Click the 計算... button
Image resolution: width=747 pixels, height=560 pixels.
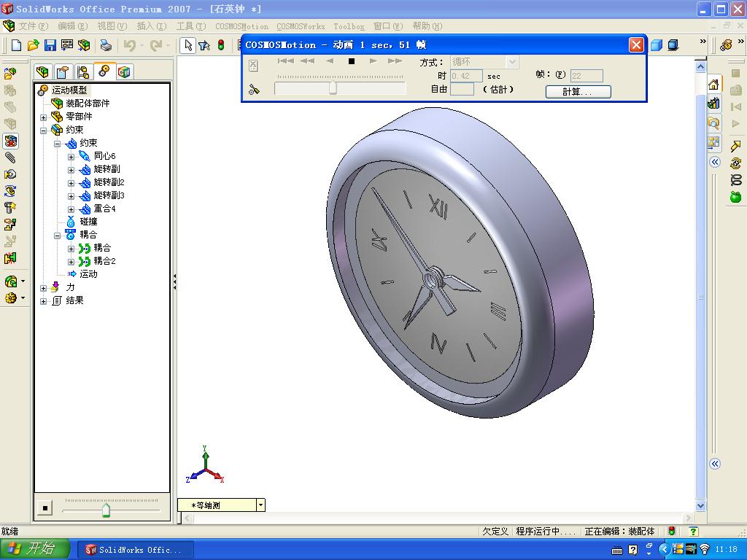tap(578, 92)
